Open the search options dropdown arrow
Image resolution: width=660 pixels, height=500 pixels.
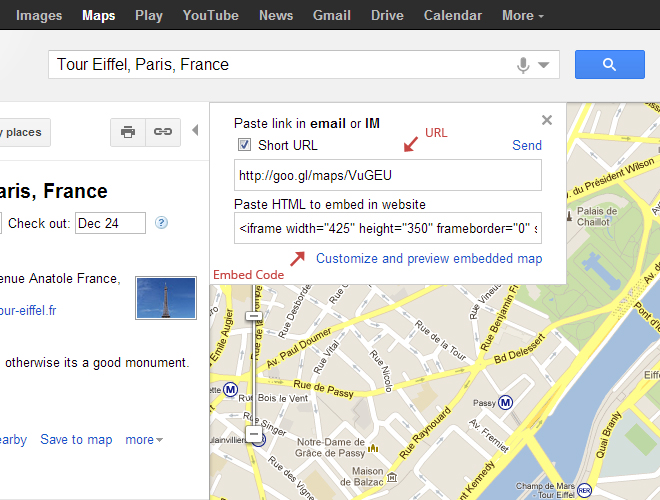coord(544,65)
